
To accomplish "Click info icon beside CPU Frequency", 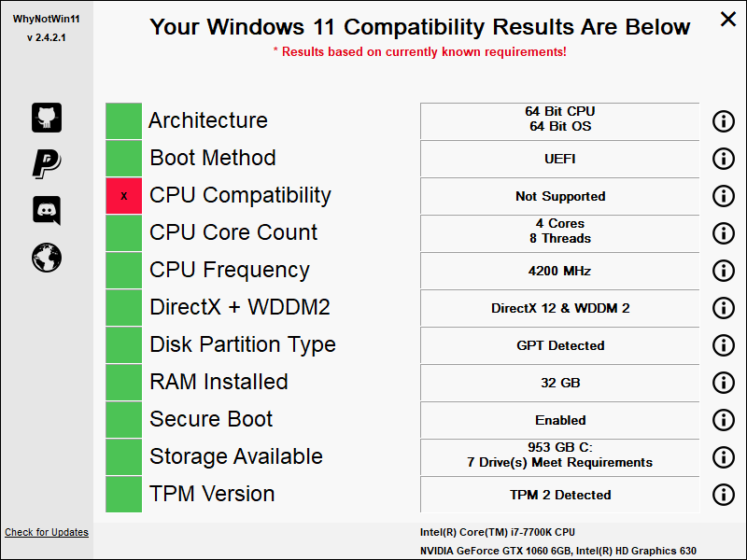I will [x=724, y=271].
